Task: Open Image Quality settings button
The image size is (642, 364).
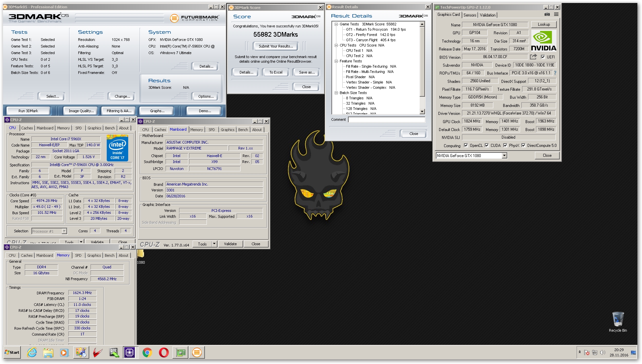Action: click(x=81, y=111)
